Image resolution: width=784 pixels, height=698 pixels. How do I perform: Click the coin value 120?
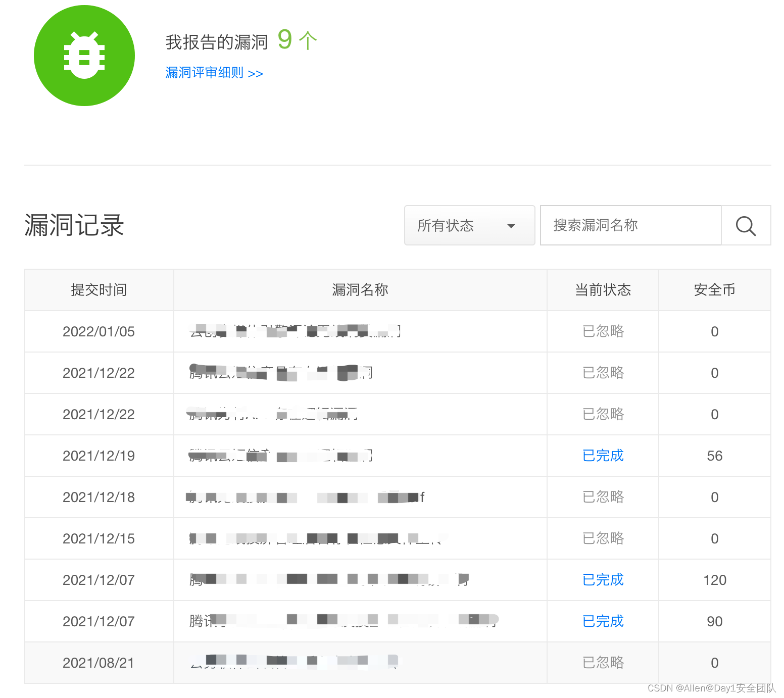click(715, 580)
